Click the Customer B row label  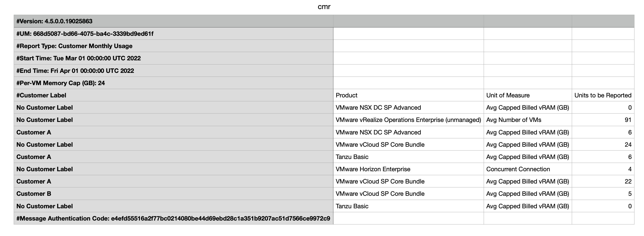(34, 194)
